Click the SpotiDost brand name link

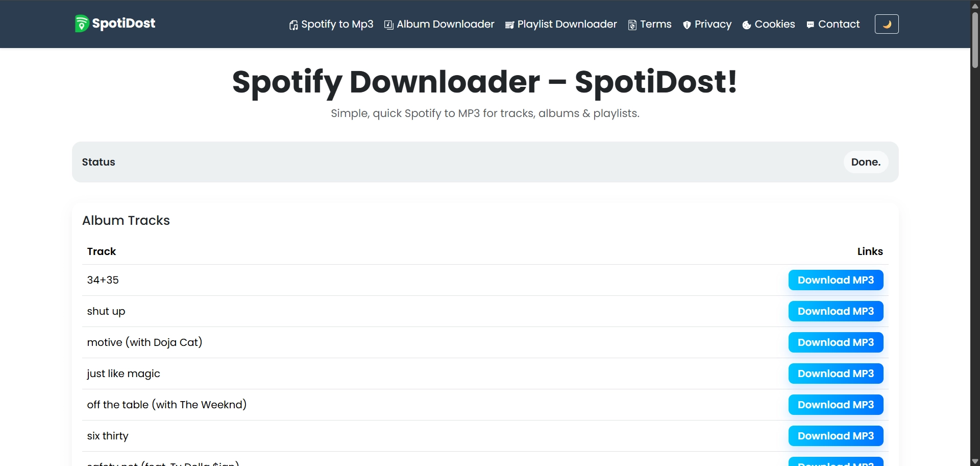tap(124, 24)
